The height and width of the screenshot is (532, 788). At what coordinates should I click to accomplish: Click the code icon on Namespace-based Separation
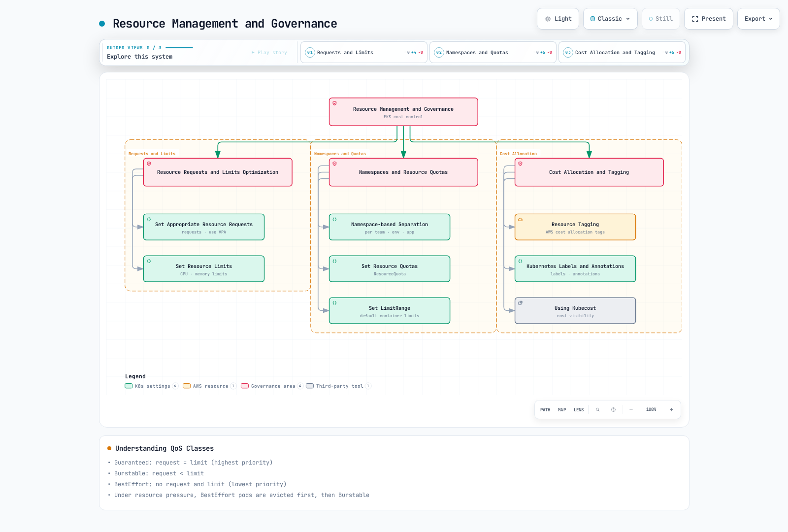(x=334, y=219)
